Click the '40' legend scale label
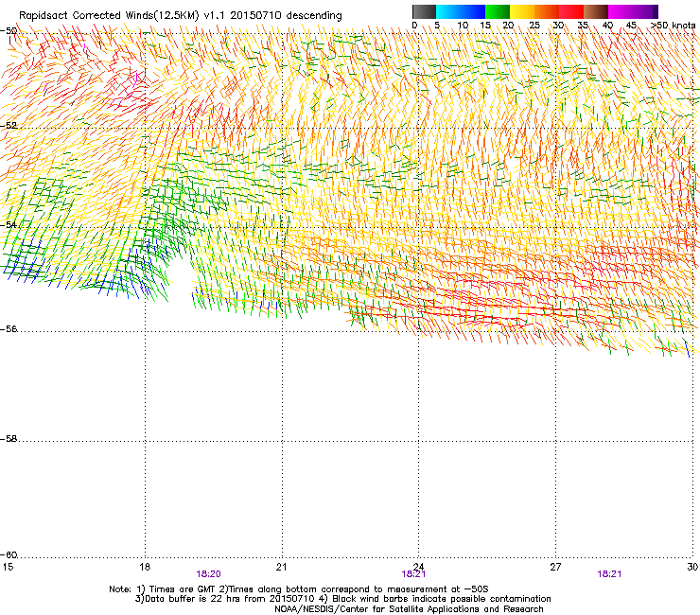The width and height of the screenshot is (700, 615). (607, 26)
